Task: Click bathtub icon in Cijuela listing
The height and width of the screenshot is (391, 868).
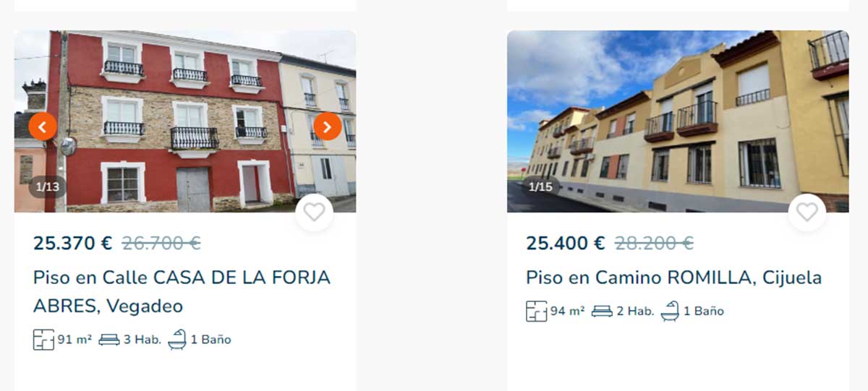Action: point(670,311)
